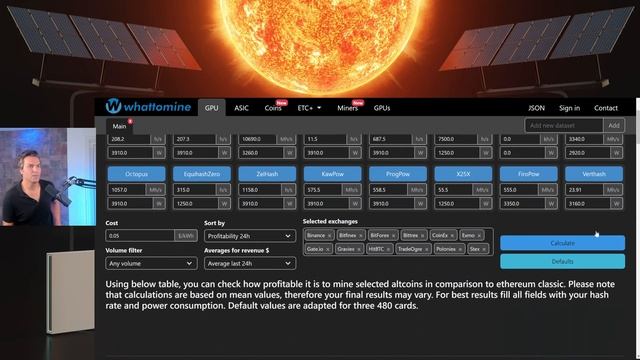The image size is (640, 360).
Task: Focus the Add new dataset field
Action: point(564,125)
